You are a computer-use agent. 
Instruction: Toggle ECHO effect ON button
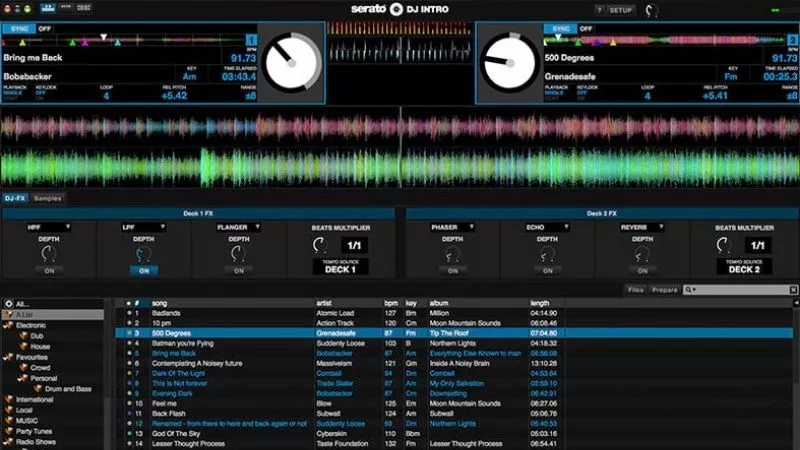[x=547, y=271]
